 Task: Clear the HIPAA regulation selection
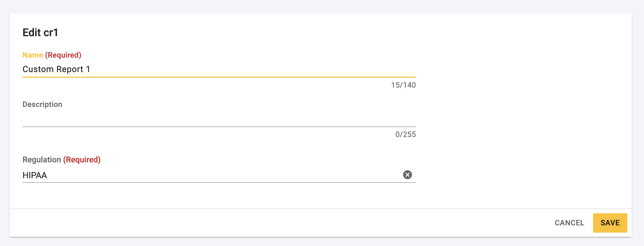click(x=407, y=175)
